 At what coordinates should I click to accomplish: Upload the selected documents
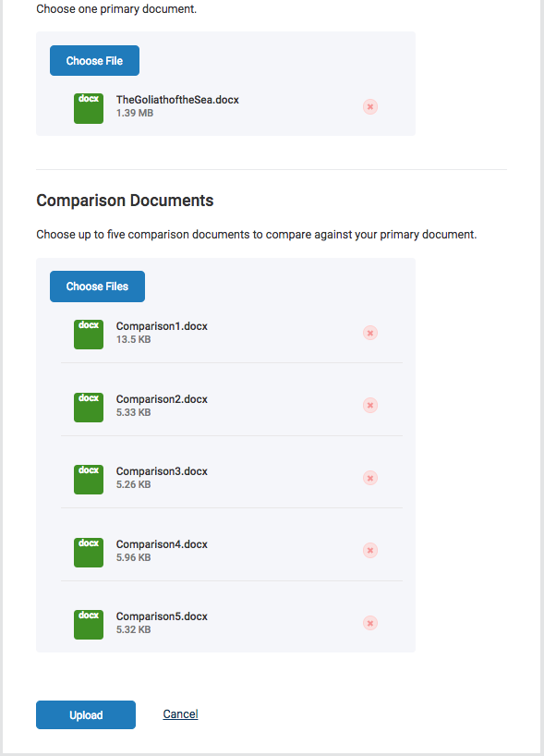coord(86,714)
